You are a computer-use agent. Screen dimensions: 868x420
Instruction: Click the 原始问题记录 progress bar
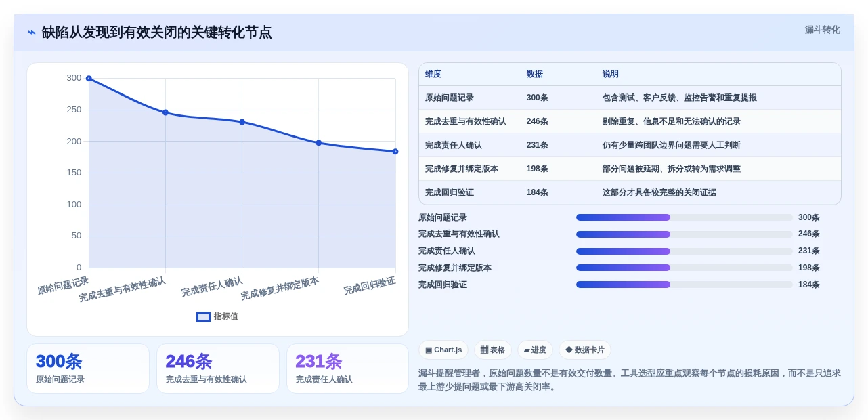point(684,217)
